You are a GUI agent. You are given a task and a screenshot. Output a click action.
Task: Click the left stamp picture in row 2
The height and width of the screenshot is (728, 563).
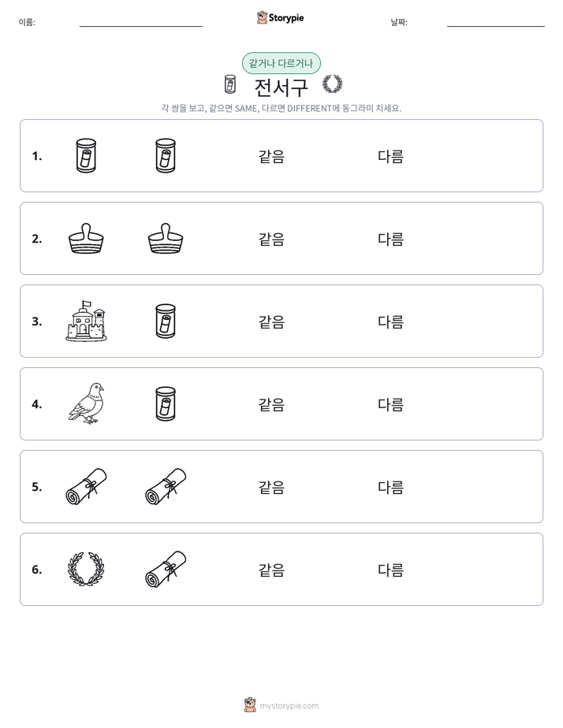(x=87, y=239)
